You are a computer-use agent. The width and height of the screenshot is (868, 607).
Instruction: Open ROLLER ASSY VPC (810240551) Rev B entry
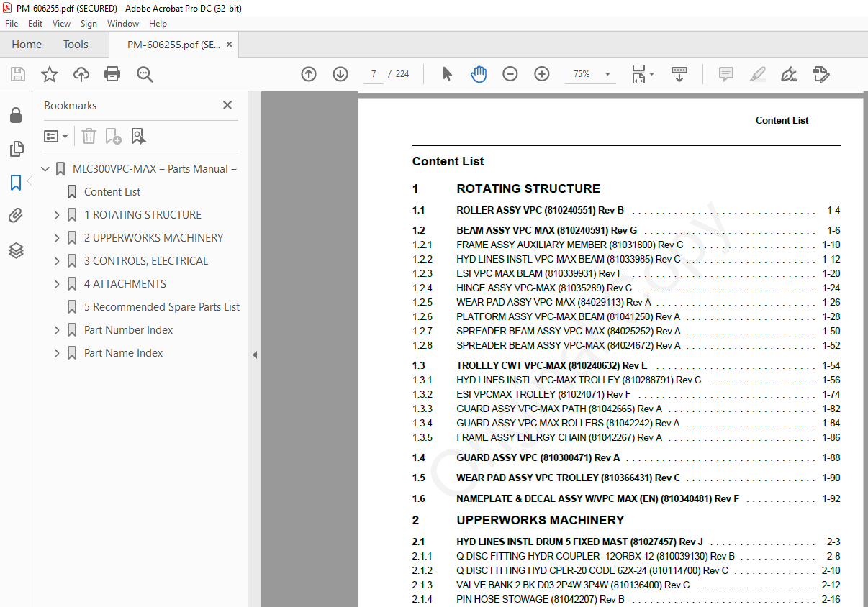(x=540, y=211)
